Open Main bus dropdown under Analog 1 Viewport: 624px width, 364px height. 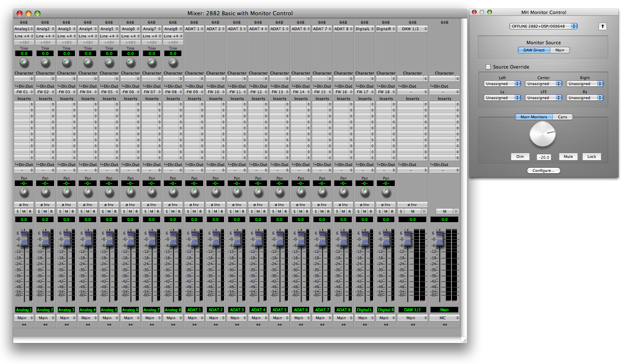tap(24, 318)
